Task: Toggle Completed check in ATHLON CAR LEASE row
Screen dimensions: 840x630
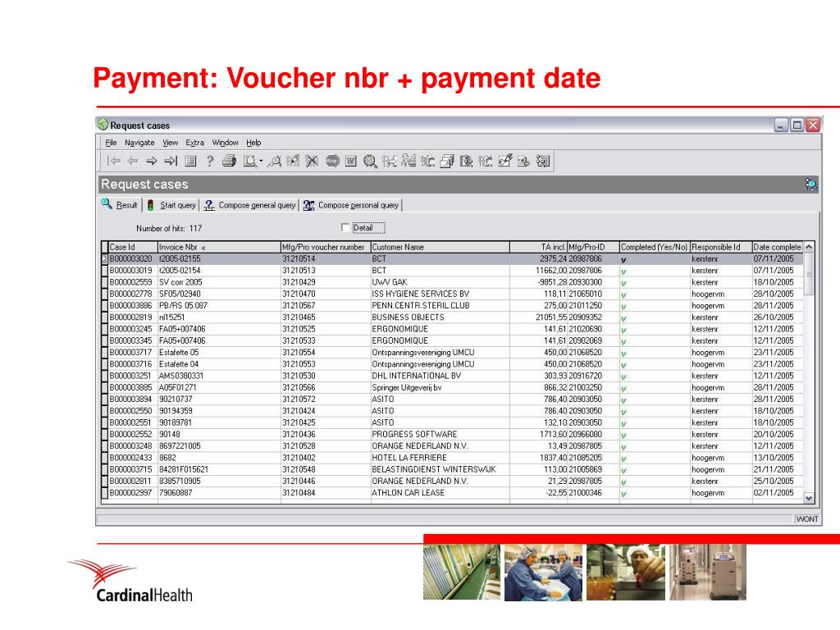Action: [x=623, y=494]
